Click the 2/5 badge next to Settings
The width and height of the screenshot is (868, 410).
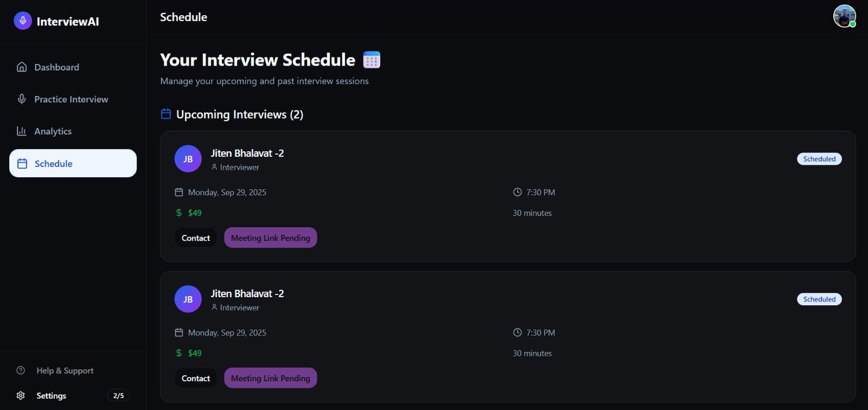(x=118, y=395)
